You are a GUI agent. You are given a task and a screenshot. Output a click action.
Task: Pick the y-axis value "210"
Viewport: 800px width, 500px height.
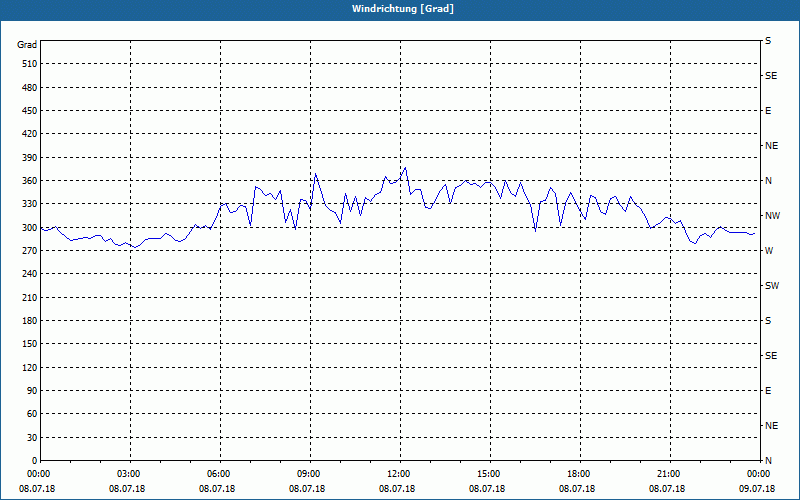pyautogui.click(x=30, y=297)
